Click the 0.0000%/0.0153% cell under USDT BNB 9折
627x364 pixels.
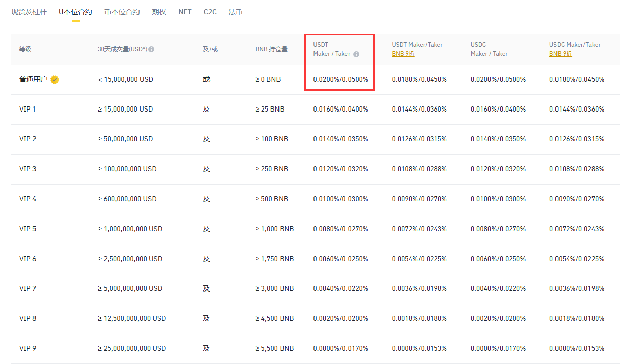tap(420, 348)
